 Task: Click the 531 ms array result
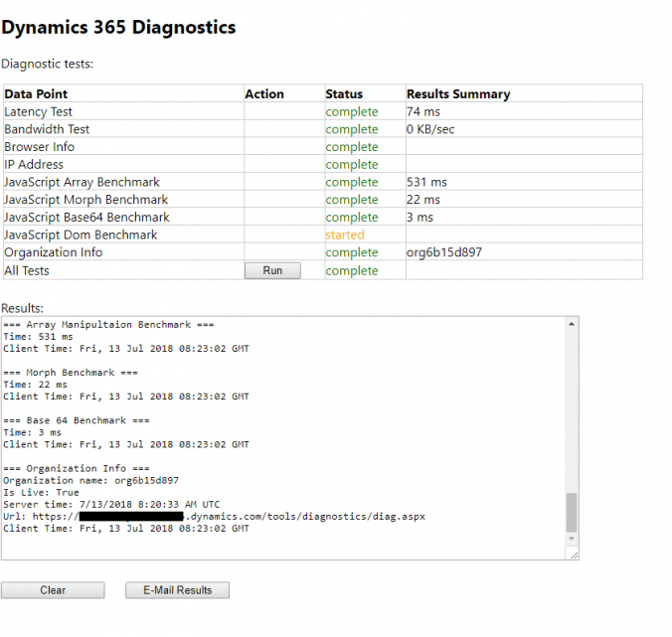(x=426, y=182)
